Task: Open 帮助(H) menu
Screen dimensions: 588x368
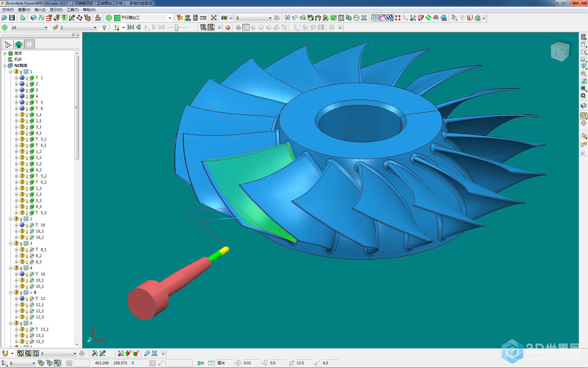Action: [89, 10]
